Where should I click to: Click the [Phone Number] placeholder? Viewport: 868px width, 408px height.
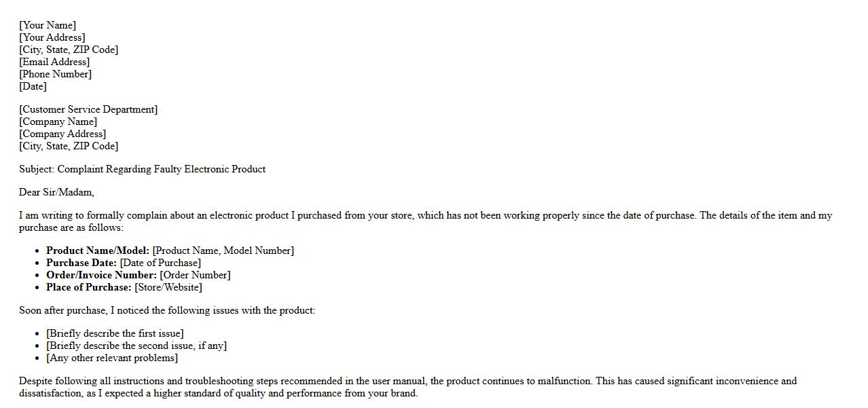pos(55,74)
